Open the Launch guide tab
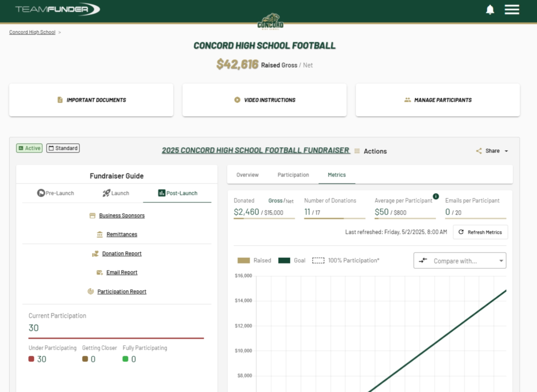 pos(116,193)
